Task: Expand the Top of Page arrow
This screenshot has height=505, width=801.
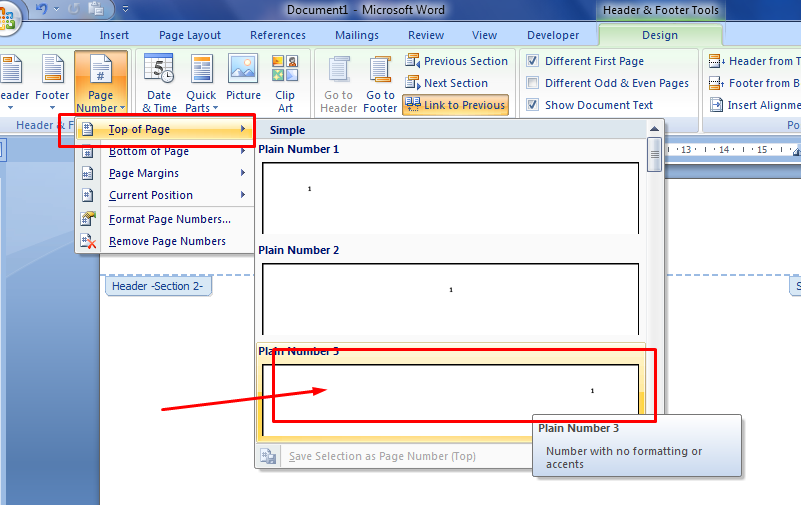Action: 243,129
